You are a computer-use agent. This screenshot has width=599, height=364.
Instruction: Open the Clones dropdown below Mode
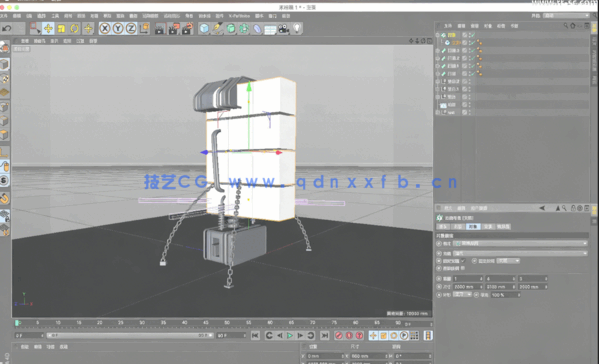pos(520,253)
